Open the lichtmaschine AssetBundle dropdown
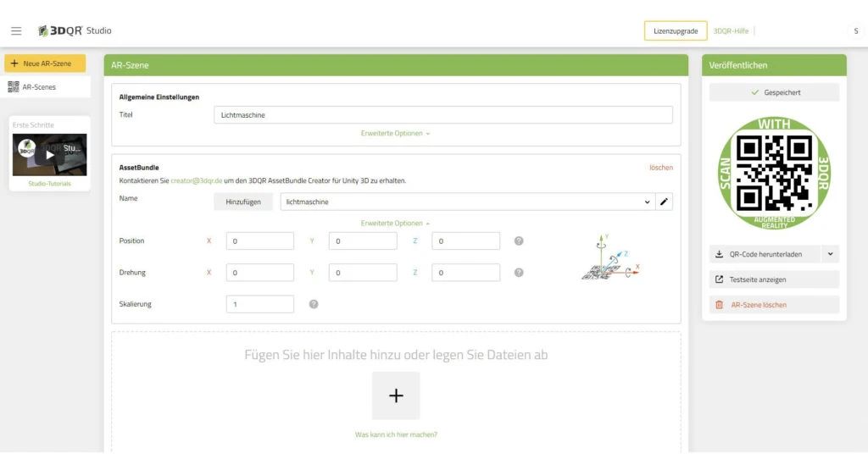This screenshot has width=868, height=470. pos(468,202)
